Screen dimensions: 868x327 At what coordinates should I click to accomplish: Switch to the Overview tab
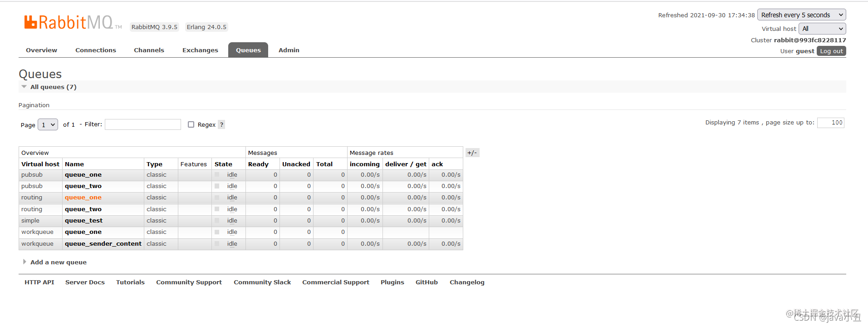click(x=41, y=50)
